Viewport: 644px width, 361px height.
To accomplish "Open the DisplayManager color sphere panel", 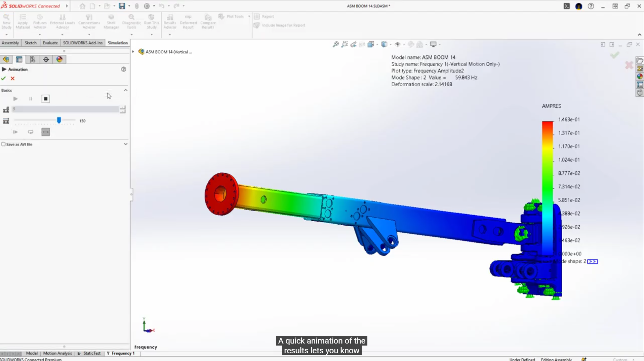I will [59, 59].
